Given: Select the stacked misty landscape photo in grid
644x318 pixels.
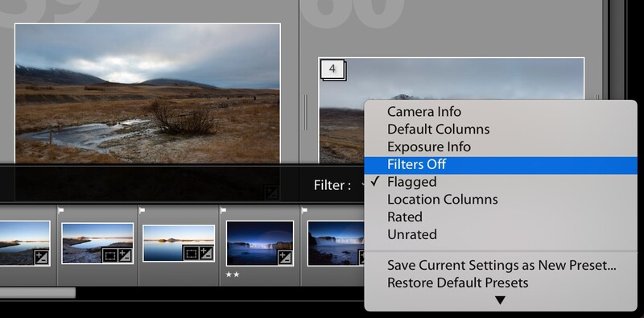Looking at the screenshot, I should 451,110.
